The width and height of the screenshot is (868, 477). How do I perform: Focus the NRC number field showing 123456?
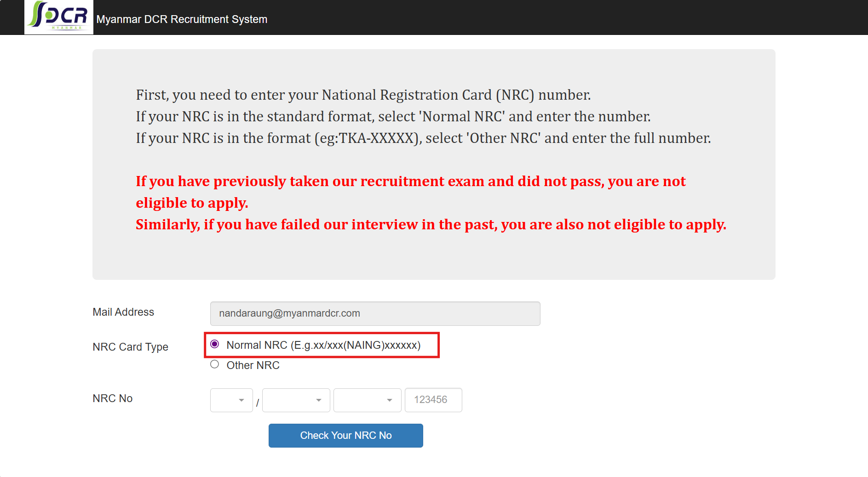tap(433, 400)
